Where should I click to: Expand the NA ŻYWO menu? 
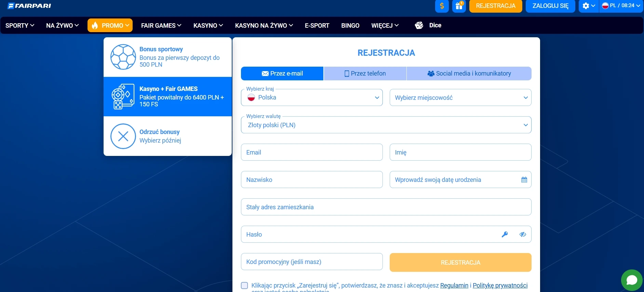(x=63, y=25)
